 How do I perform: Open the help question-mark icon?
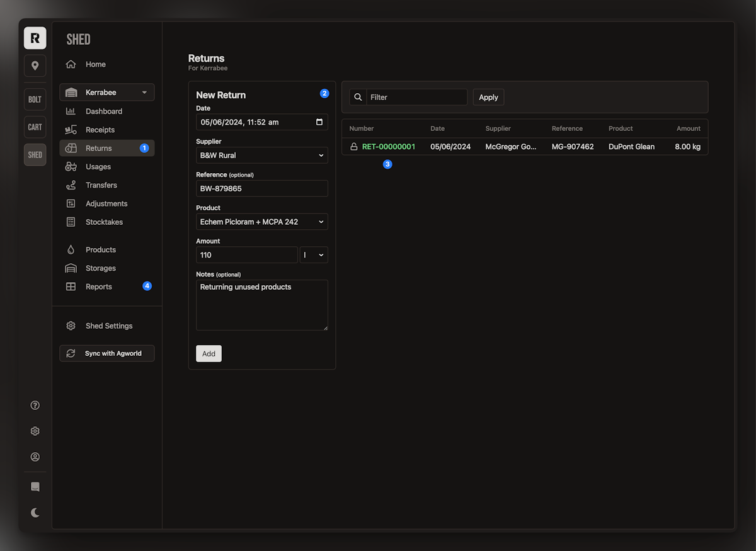coord(35,405)
